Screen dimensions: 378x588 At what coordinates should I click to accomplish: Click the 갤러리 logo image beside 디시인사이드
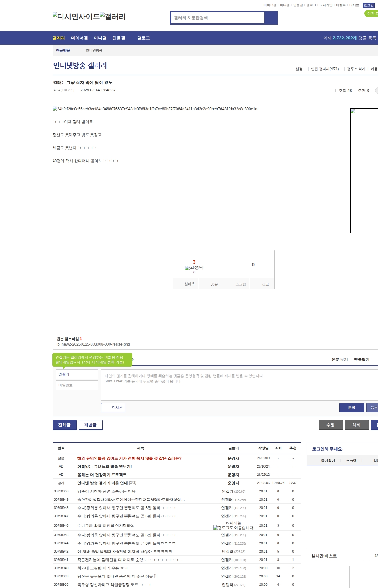click(x=113, y=17)
